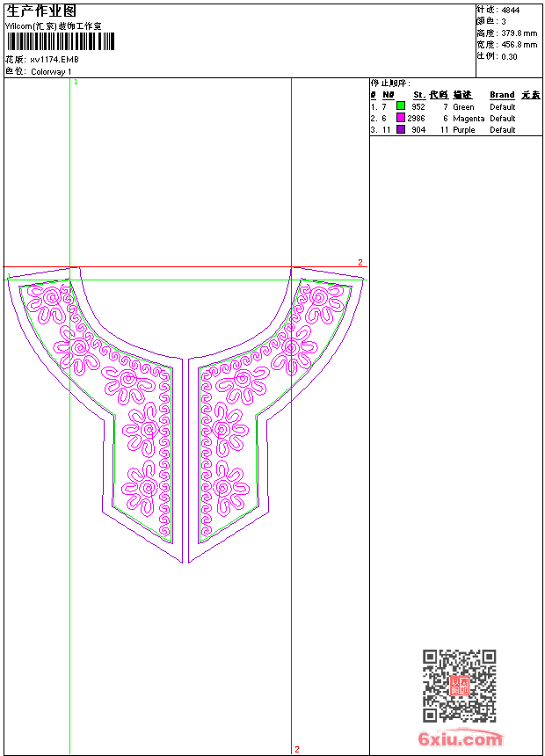The width and height of the screenshot is (545, 756).
Task: Select the width value '456.8 mm'
Action: 519,45
